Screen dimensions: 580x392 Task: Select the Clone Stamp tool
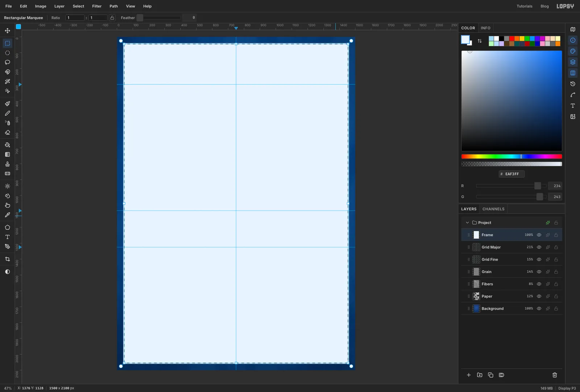[x=7, y=164]
